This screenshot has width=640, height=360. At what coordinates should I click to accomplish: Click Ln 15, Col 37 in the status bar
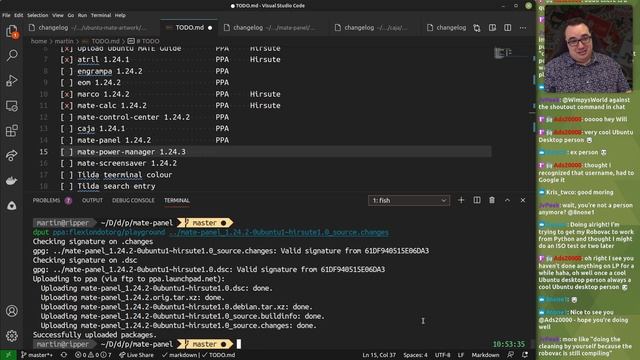(x=379, y=355)
